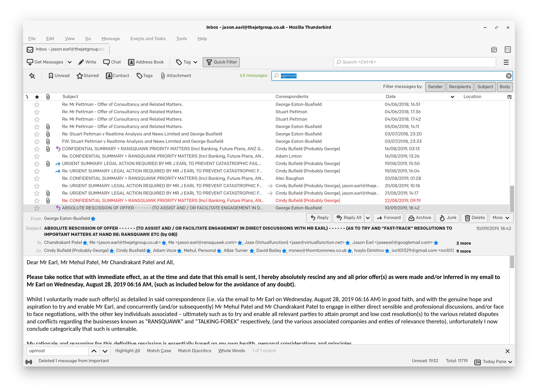
Task: Delete the message
Action: (x=474, y=218)
